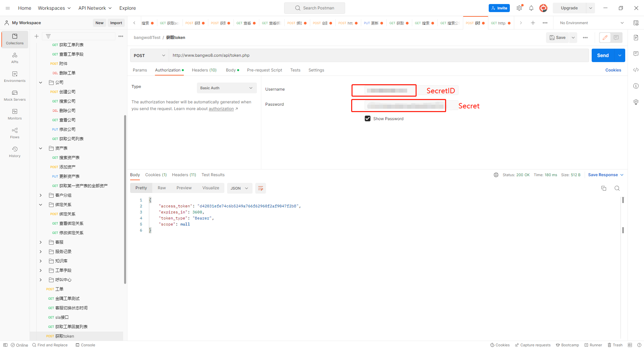This screenshot has width=644, height=349.
Task: Open the History sidebar panel
Action: point(15,152)
